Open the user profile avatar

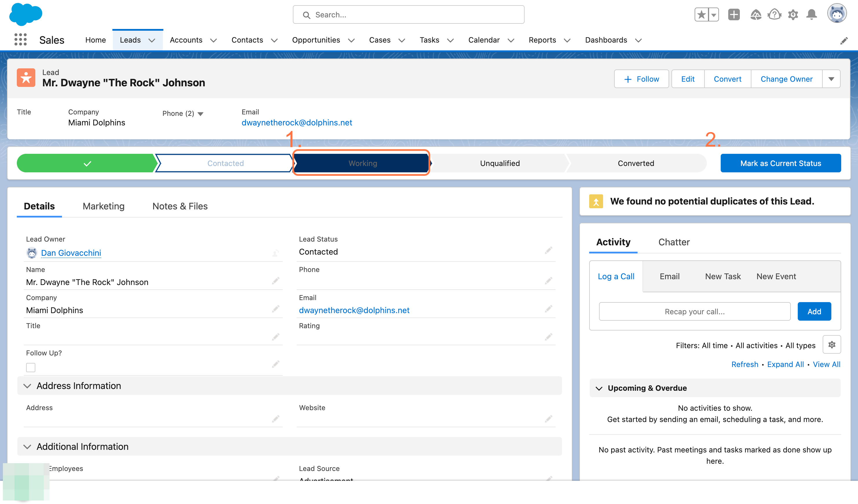click(x=837, y=14)
